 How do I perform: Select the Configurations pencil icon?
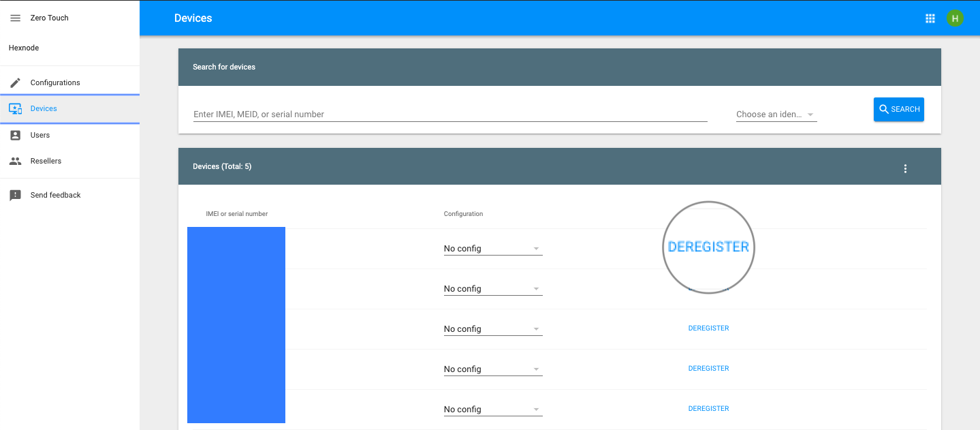point(15,82)
